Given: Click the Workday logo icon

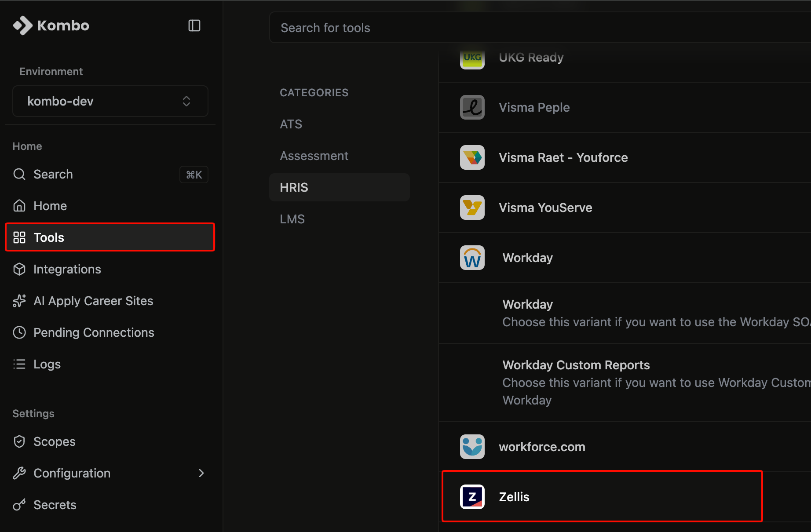Looking at the screenshot, I should pos(472,258).
